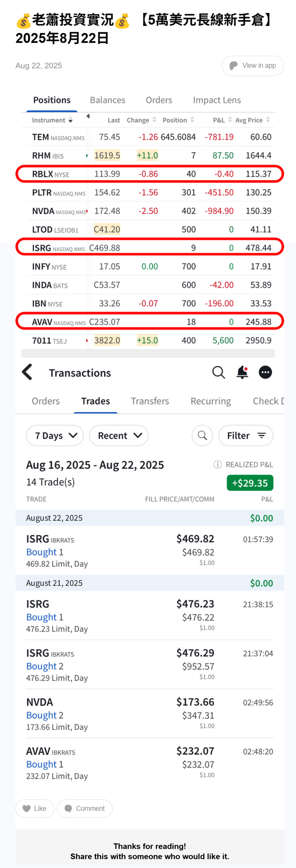Image resolution: width=296 pixels, height=868 pixels.
Task: Open the Impact Lens tab
Action: point(217,100)
